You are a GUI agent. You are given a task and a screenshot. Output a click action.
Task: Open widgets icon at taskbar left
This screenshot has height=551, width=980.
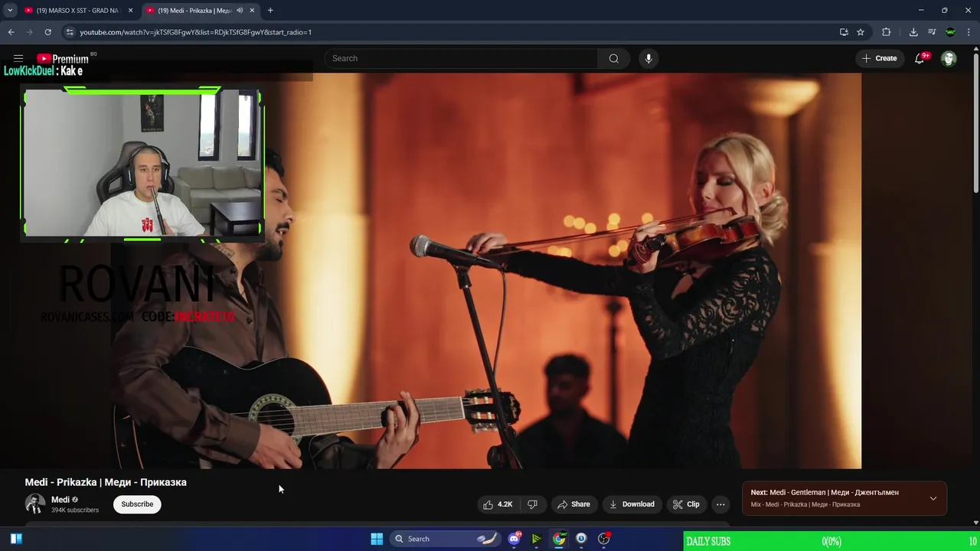point(16,539)
